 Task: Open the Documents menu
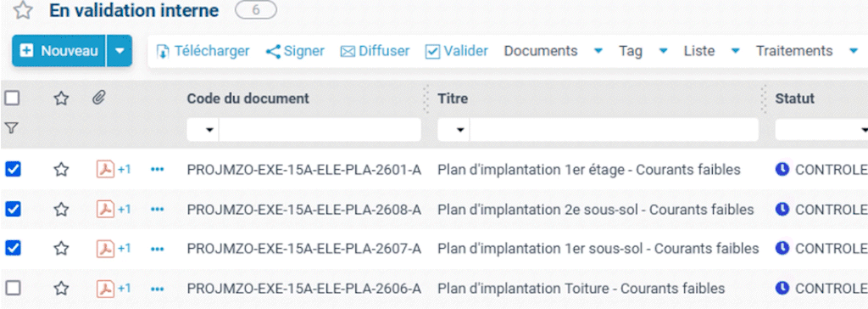click(553, 51)
